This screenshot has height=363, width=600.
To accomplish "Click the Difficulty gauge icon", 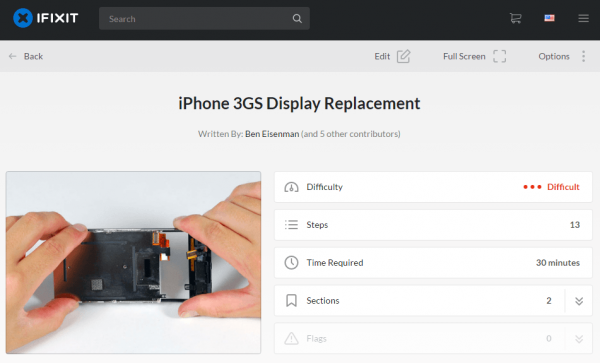I will pos(291,187).
